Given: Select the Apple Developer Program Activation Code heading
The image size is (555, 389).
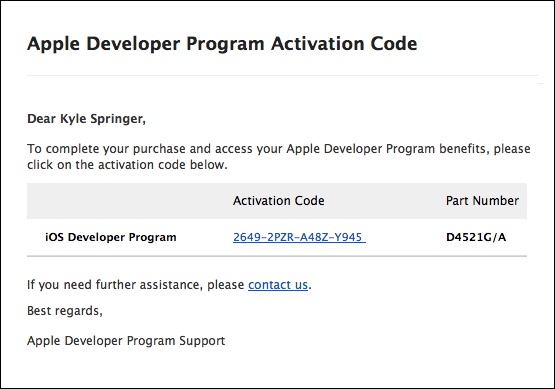Looking at the screenshot, I should pos(222,44).
